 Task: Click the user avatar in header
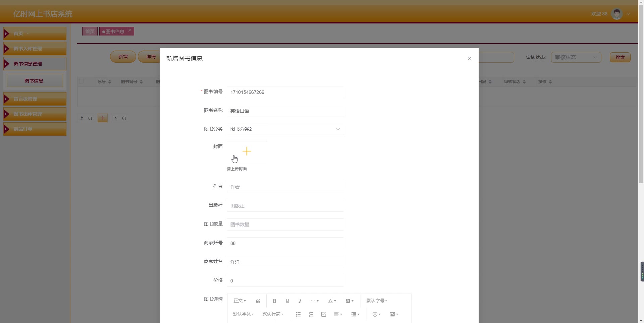point(617,14)
